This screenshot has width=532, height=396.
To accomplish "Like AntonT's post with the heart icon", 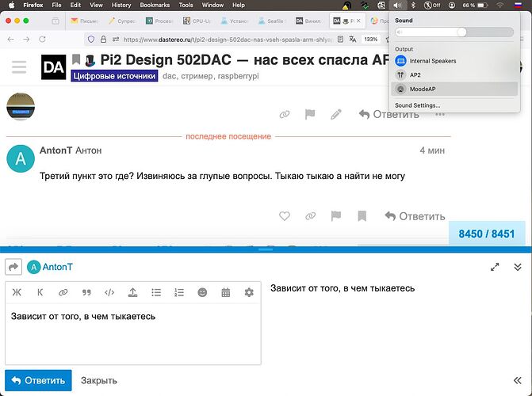I will click(x=285, y=216).
